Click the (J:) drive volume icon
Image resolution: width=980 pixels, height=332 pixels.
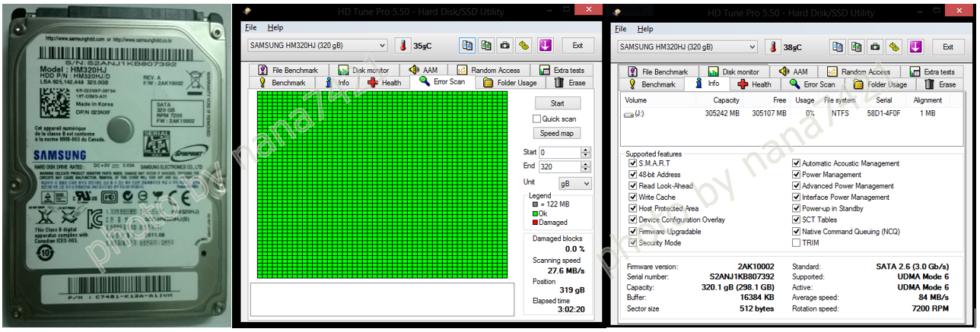(x=628, y=113)
